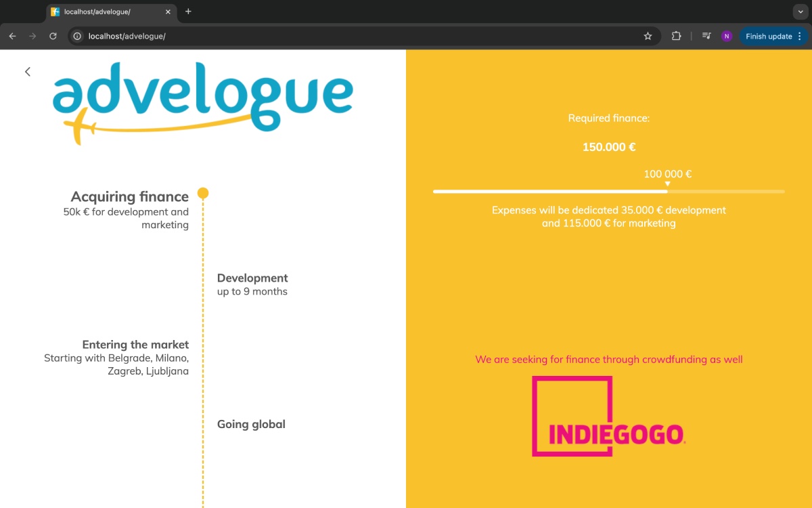Screen dimensions: 812x508
Task: Open the Extensions puzzle icon
Action: [x=676, y=36]
